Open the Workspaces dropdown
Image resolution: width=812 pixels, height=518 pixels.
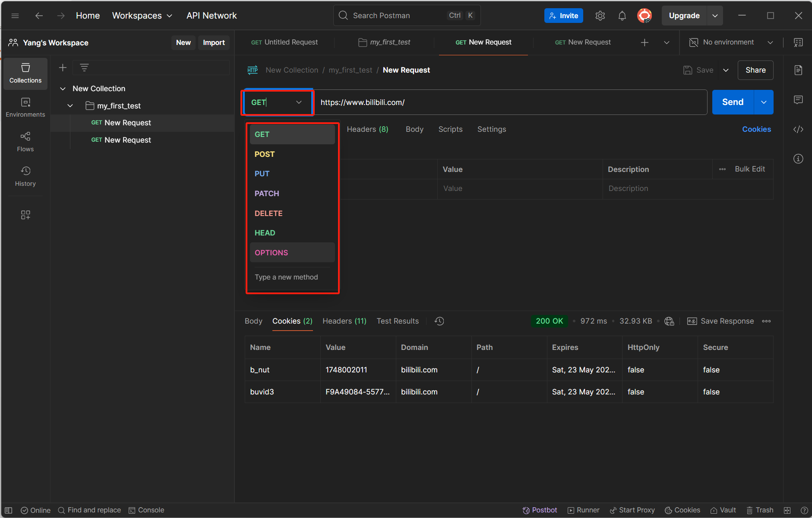coord(142,16)
